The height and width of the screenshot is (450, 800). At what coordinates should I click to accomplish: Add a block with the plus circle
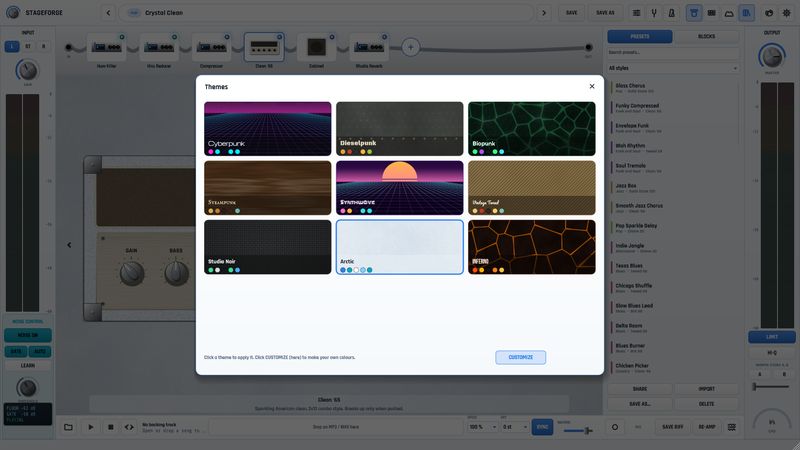(410, 47)
